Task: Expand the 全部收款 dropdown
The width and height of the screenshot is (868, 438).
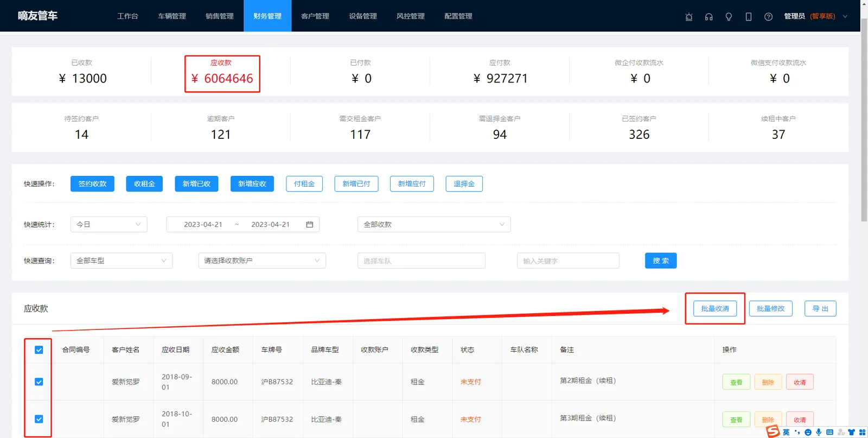Action: pyautogui.click(x=434, y=224)
